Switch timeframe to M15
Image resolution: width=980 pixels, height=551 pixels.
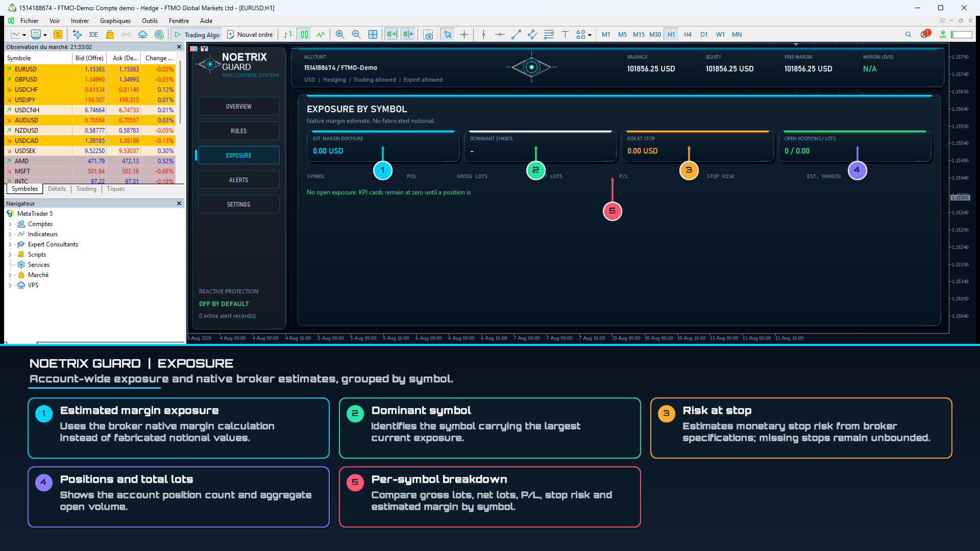(639, 35)
